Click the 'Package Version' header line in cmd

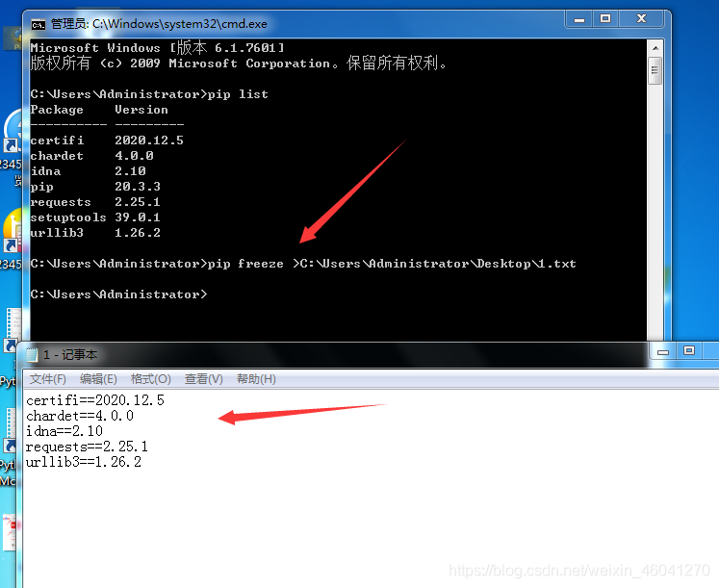[99, 110]
